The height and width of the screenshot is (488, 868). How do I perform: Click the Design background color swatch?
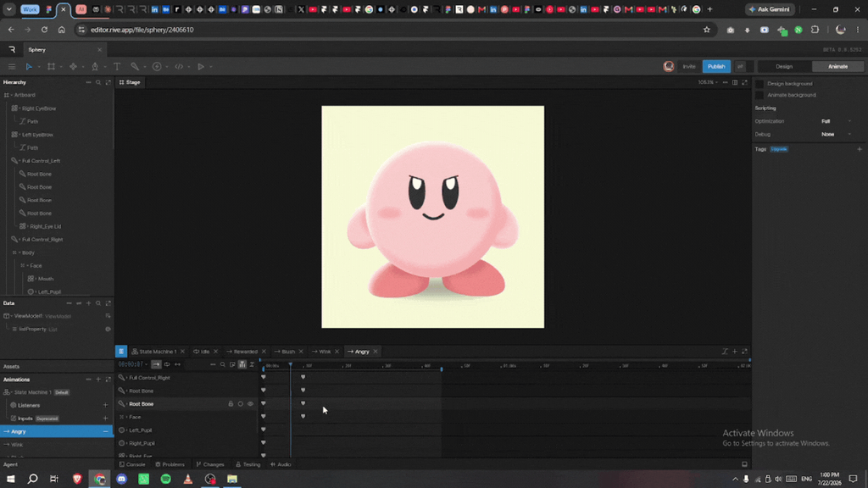[759, 84]
